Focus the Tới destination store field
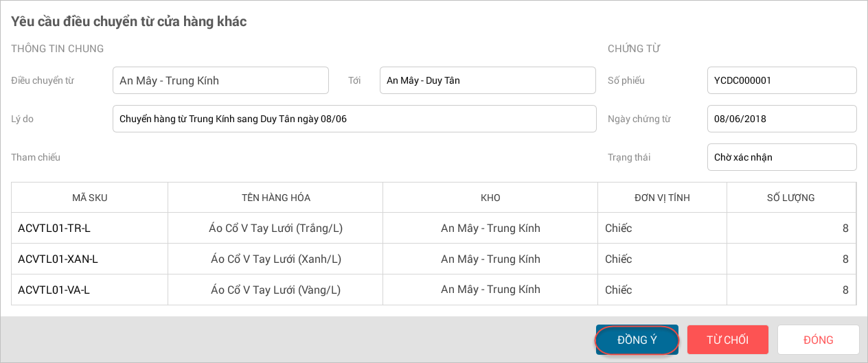The image size is (868, 363). pos(487,80)
